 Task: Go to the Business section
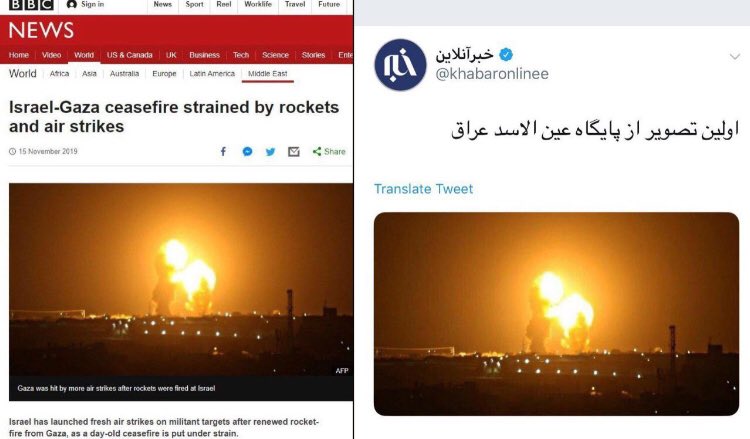click(204, 55)
